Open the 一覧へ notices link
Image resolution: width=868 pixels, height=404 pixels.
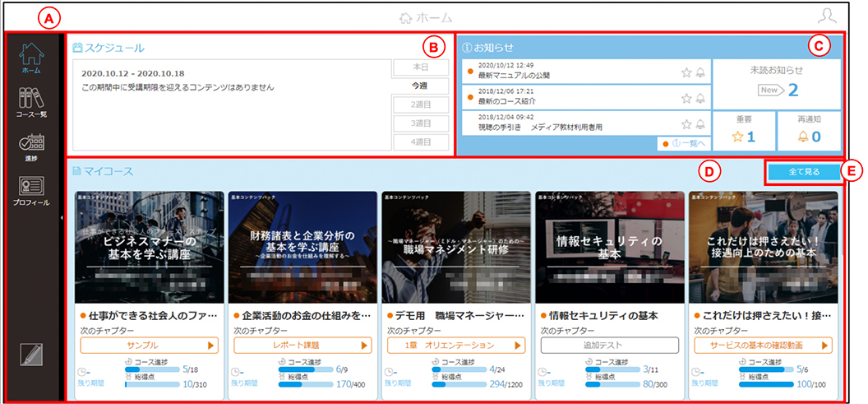coord(684,143)
